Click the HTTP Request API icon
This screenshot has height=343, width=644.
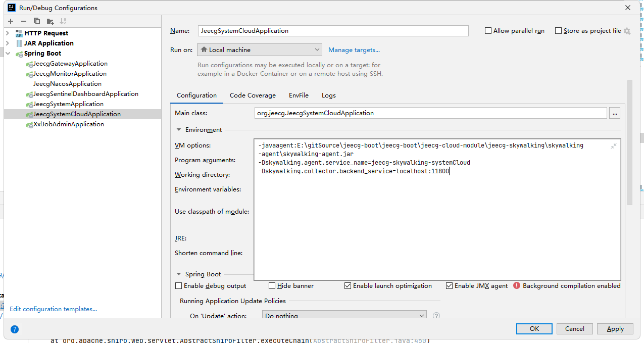[19, 33]
